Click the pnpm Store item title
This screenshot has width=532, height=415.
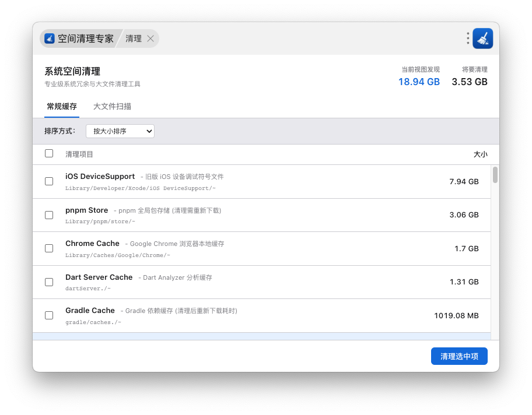(86, 210)
